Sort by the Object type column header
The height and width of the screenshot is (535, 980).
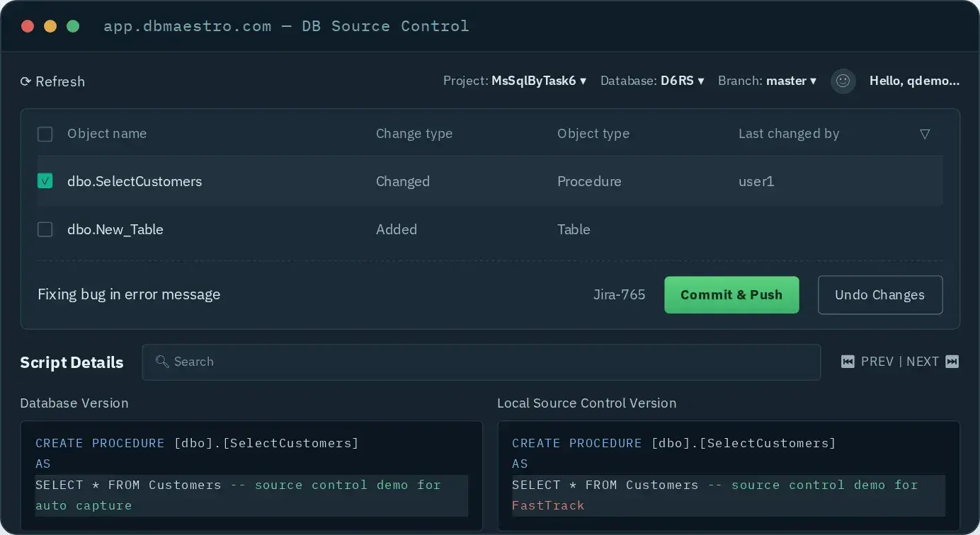point(593,134)
